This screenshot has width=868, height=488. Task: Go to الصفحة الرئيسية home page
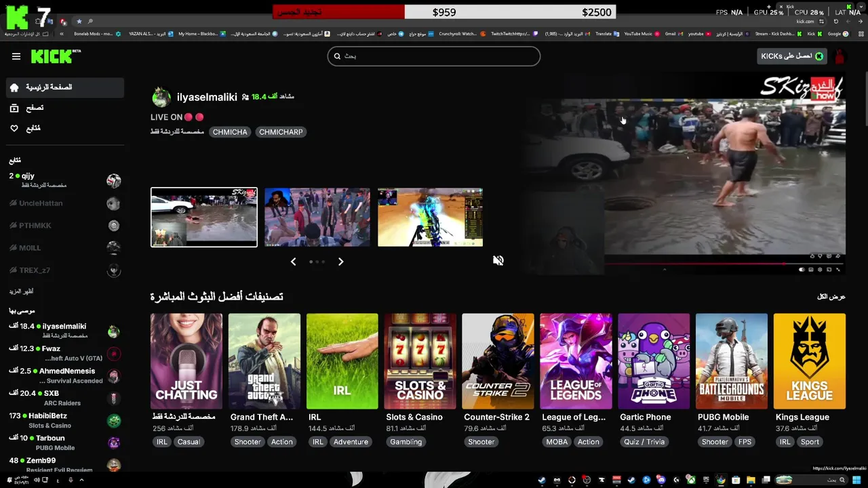[64, 87]
